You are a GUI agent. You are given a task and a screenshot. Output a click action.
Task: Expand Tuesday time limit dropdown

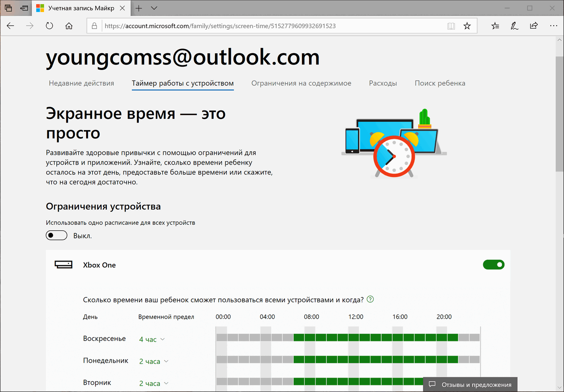[154, 384]
